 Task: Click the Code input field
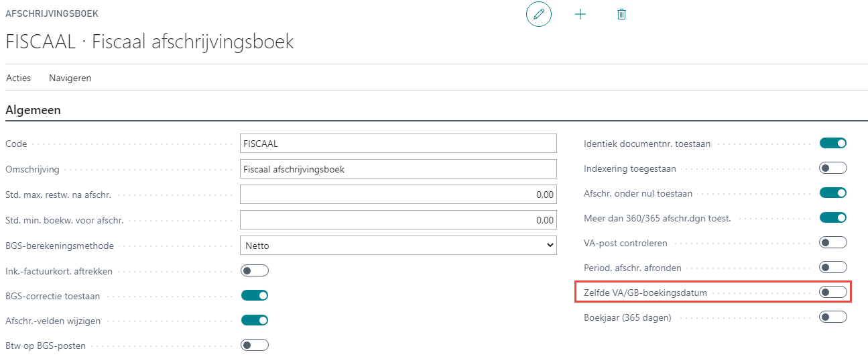[x=398, y=144]
